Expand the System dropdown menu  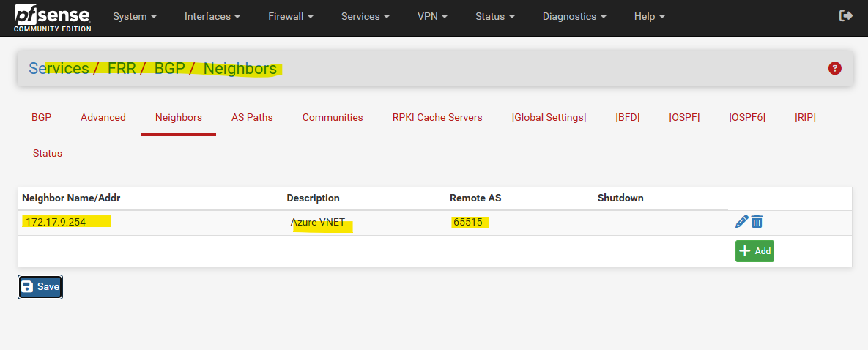[x=135, y=17]
